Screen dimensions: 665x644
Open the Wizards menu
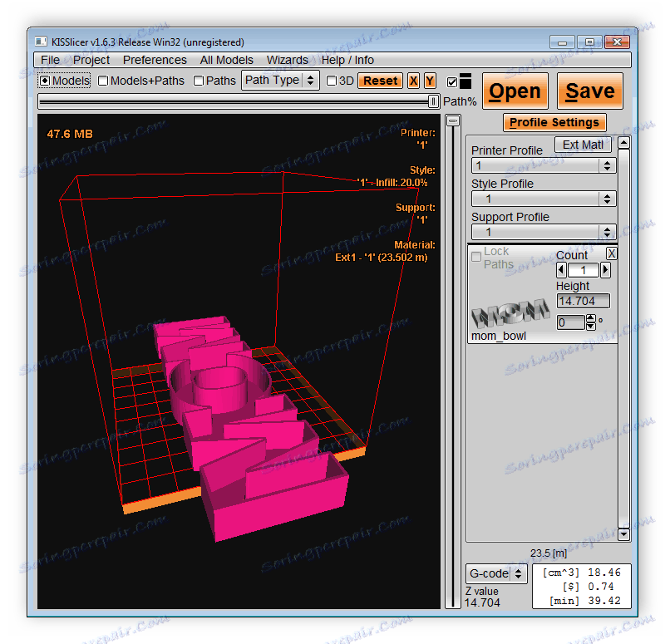[x=287, y=60]
